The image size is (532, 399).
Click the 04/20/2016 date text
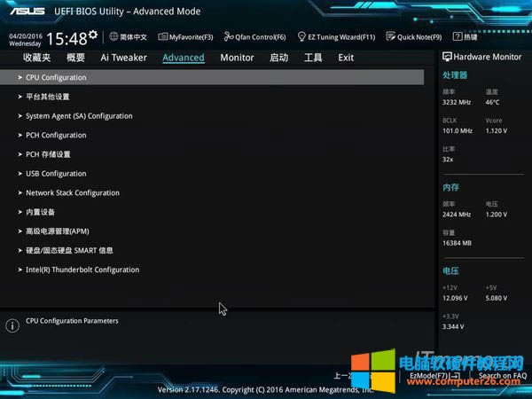coord(26,36)
